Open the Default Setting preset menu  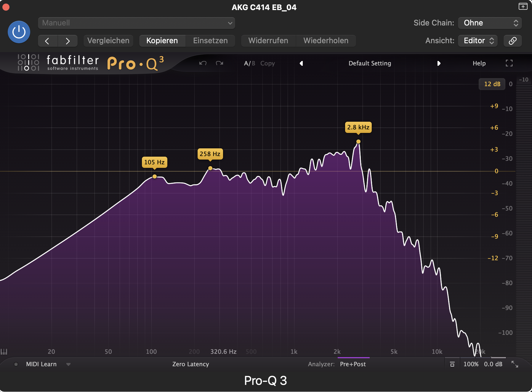370,63
